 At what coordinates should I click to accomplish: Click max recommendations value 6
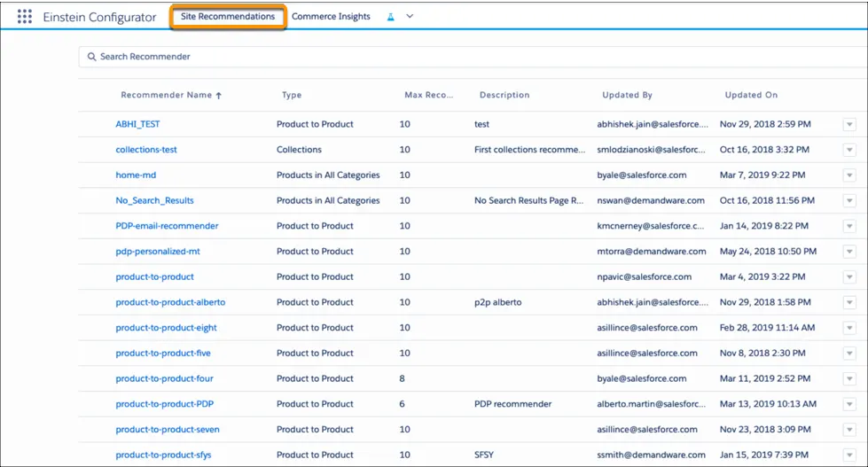point(402,404)
